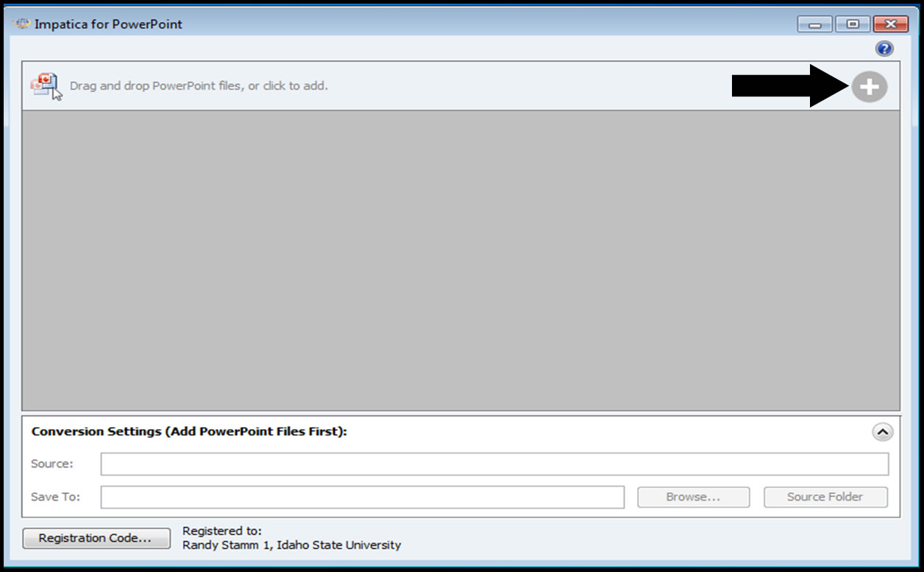Close the Impatica for PowerPoint window
Screen dimensions: 924x572
890,24
